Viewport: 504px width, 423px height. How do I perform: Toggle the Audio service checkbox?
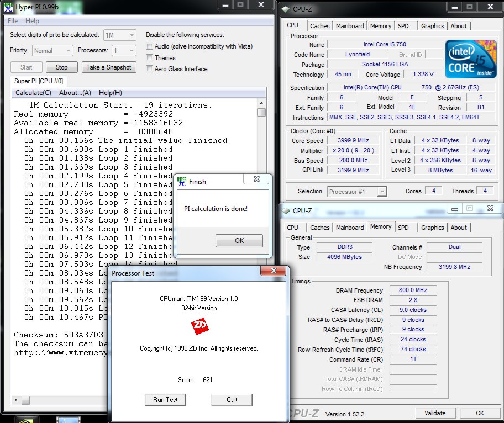point(149,46)
